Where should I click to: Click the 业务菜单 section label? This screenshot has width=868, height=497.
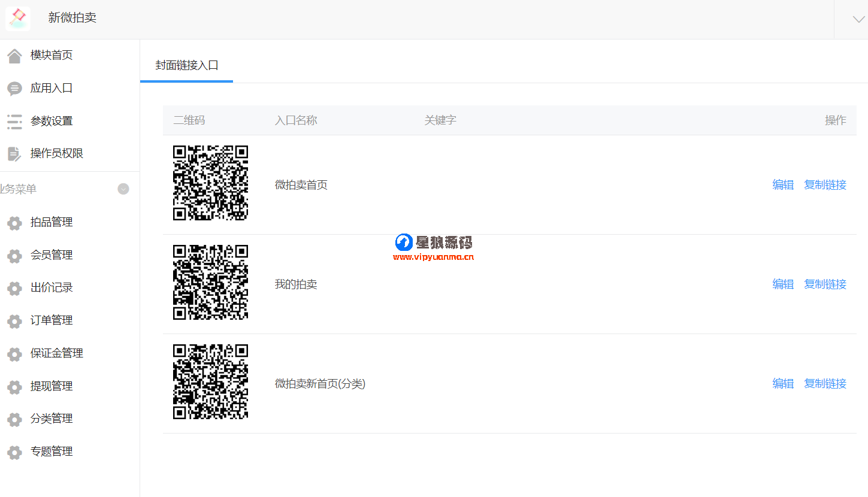[18, 189]
